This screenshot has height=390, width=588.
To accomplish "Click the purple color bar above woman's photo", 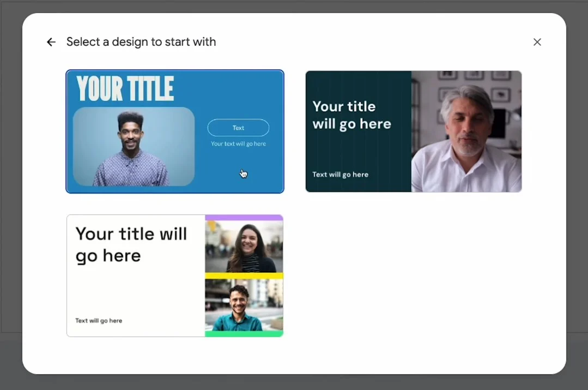I will pyautogui.click(x=244, y=218).
